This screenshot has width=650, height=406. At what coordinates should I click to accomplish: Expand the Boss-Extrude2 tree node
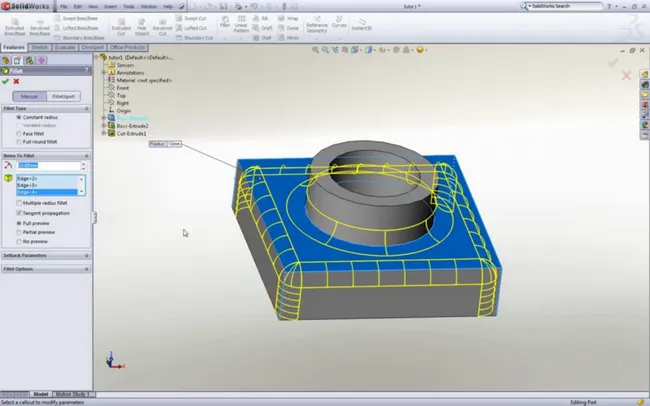click(104, 126)
